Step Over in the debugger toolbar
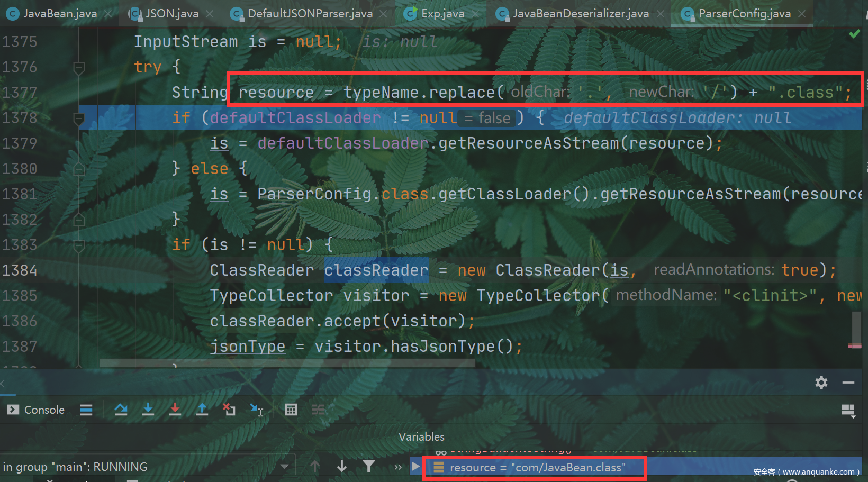868x482 pixels. [x=121, y=410]
